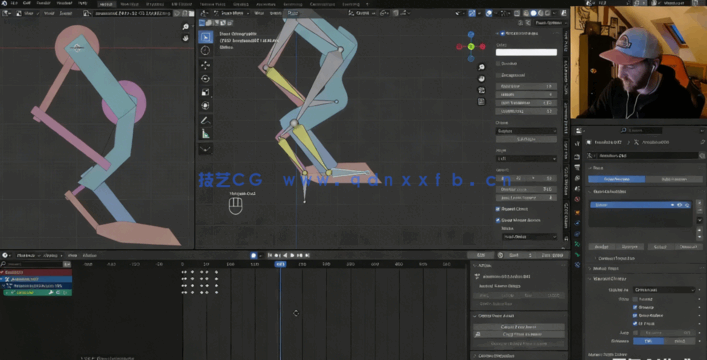Select the Rotate tool in viewport toolbar

pos(206,78)
